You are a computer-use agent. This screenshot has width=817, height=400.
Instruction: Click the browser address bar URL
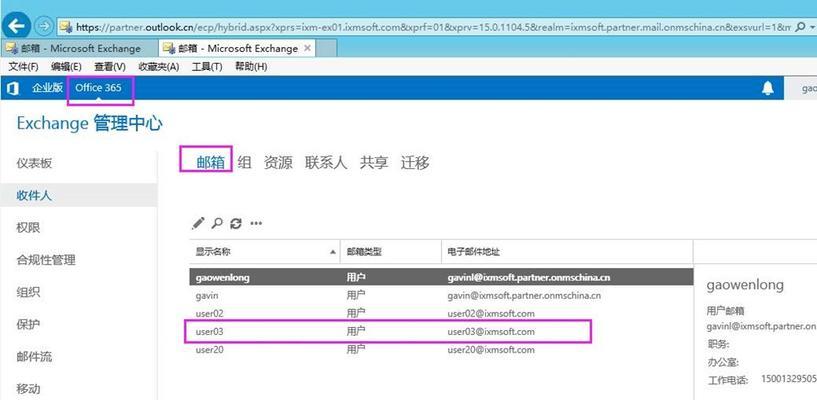pos(434,27)
